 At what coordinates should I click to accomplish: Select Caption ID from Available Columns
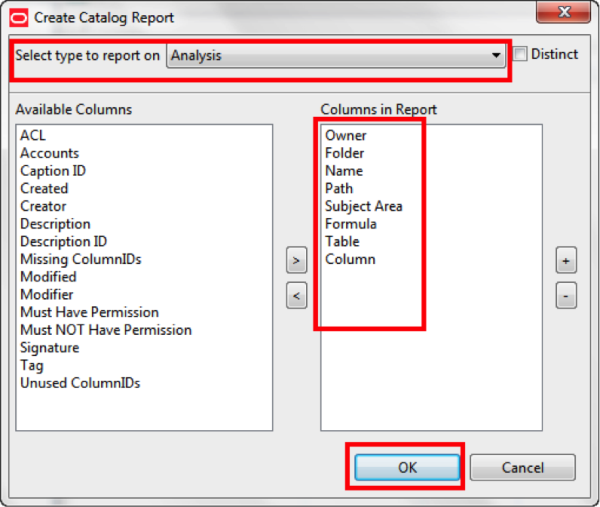[x=53, y=171]
